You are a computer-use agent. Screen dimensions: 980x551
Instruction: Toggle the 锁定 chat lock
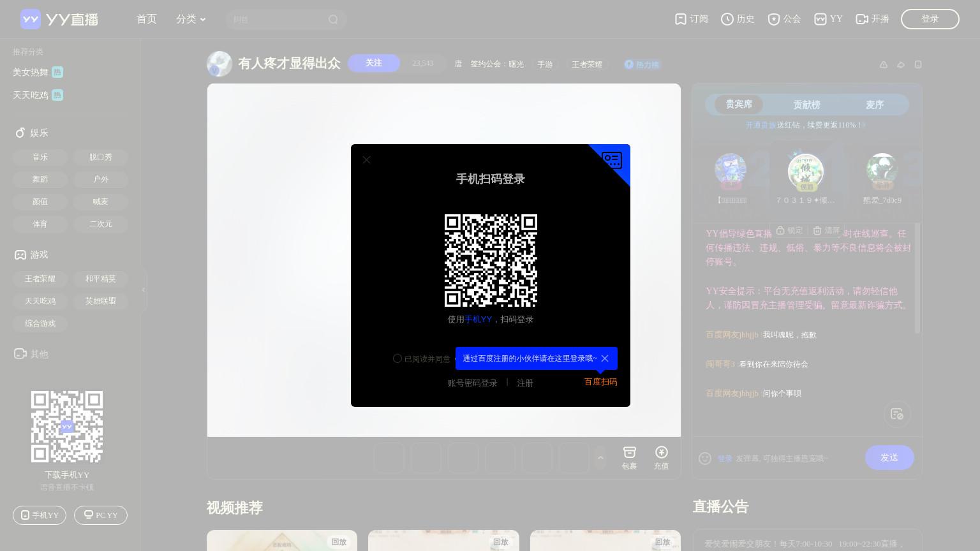point(790,230)
